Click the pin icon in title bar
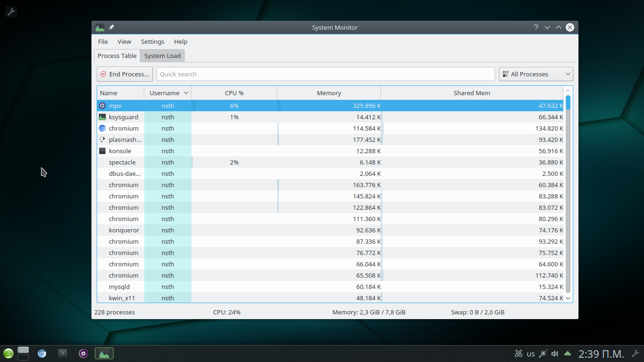 [112, 27]
